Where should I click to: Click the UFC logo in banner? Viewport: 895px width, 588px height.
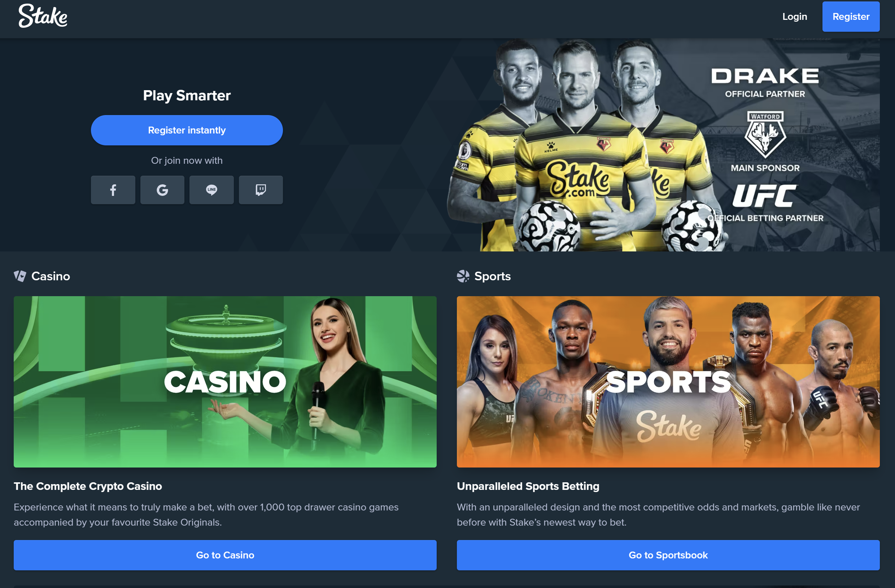pyautogui.click(x=764, y=196)
